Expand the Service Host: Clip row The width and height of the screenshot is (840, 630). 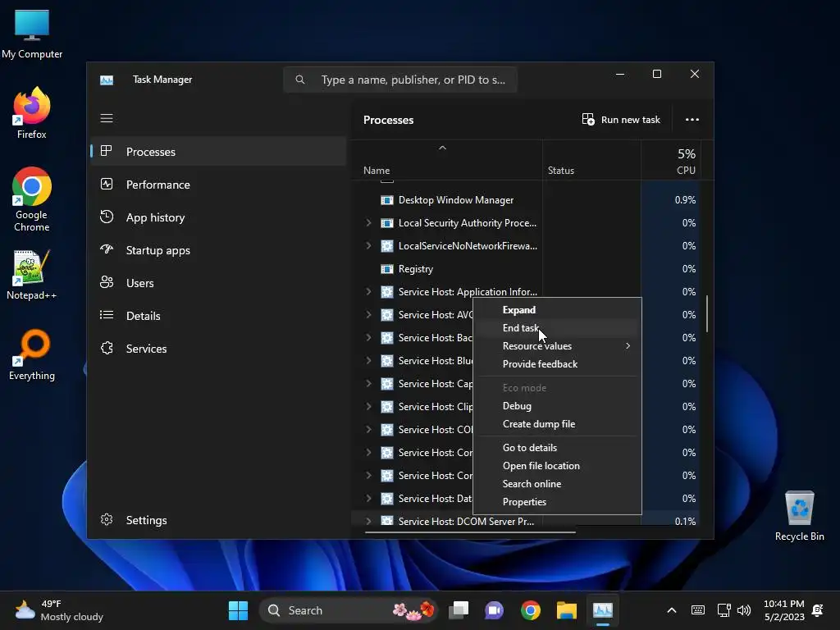(x=368, y=407)
